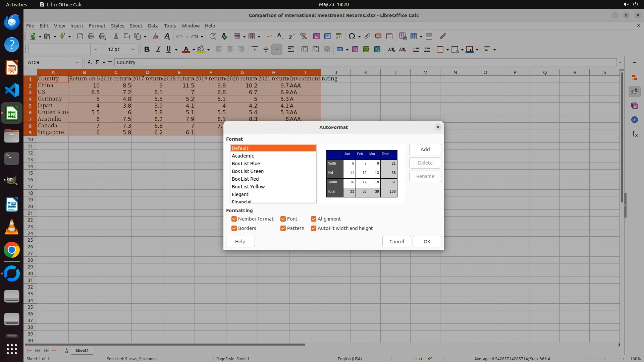Click the Sort Ascending toolbar icon
Screen dimensions: 644x362
click(x=280, y=36)
